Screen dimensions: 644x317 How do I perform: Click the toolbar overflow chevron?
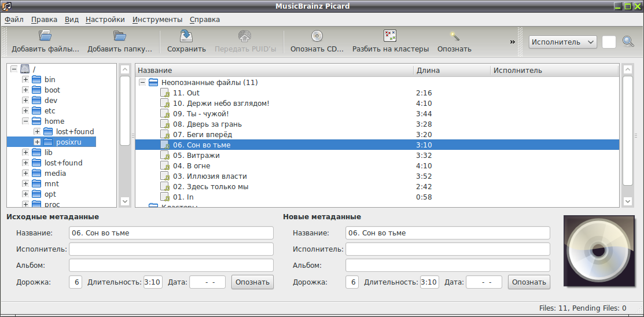tap(513, 42)
